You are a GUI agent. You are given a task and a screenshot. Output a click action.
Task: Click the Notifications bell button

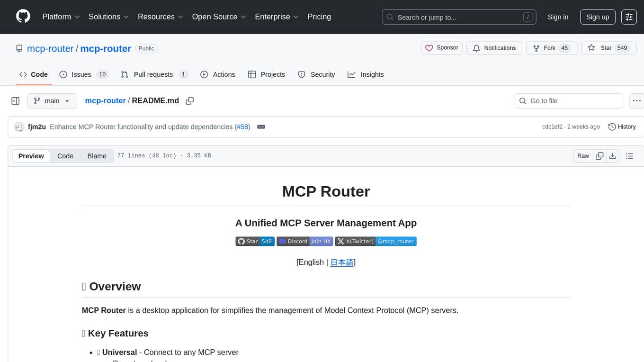pos(494,48)
